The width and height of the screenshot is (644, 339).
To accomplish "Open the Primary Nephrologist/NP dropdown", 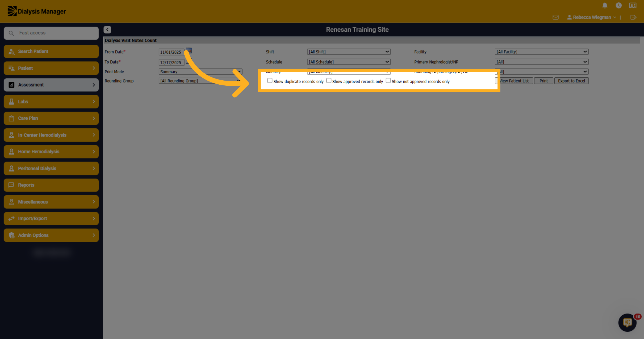I will click(x=542, y=62).
